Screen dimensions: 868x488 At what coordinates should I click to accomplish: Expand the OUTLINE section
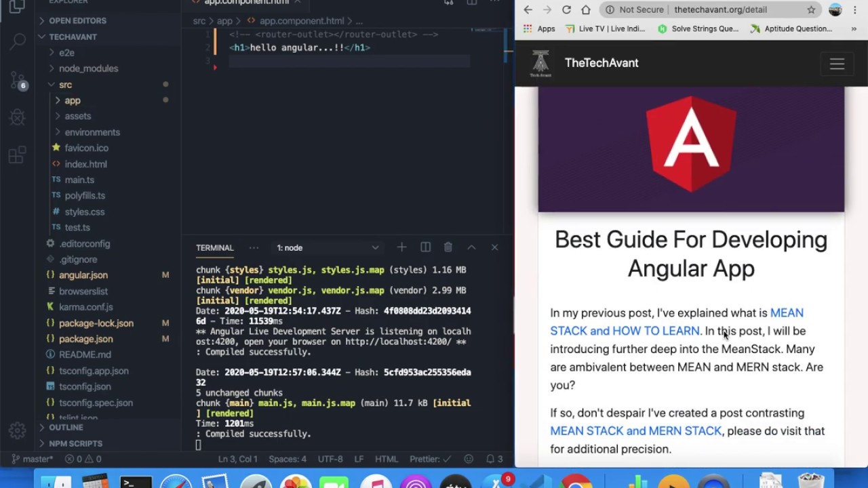[x=66, y=428]
